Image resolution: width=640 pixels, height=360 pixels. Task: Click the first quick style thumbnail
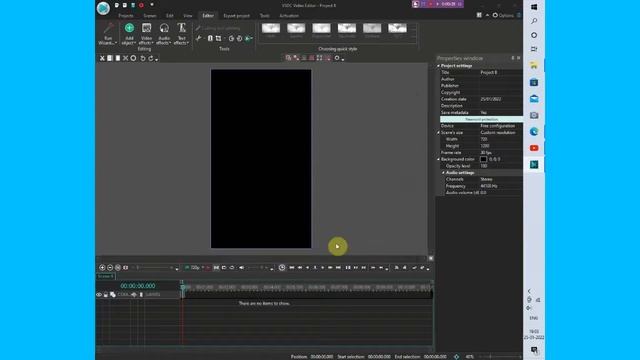pyautogui.click(x=271, y=28)
